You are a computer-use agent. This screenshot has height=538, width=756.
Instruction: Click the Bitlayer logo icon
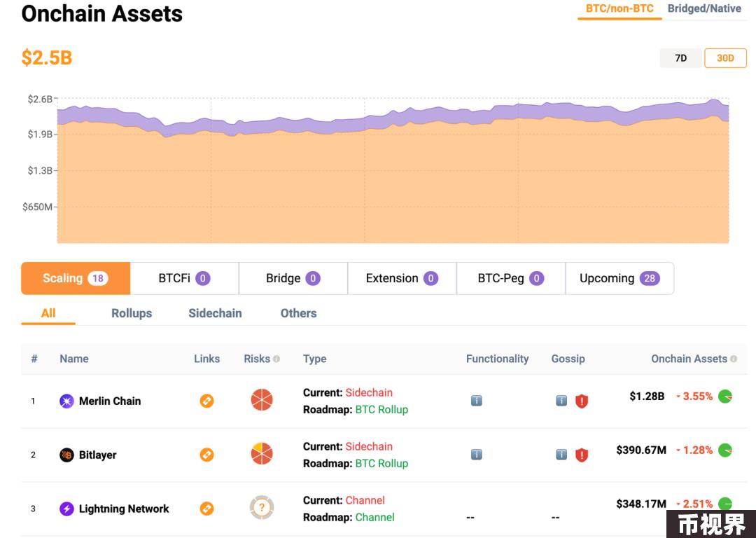[x=66, y=455]
